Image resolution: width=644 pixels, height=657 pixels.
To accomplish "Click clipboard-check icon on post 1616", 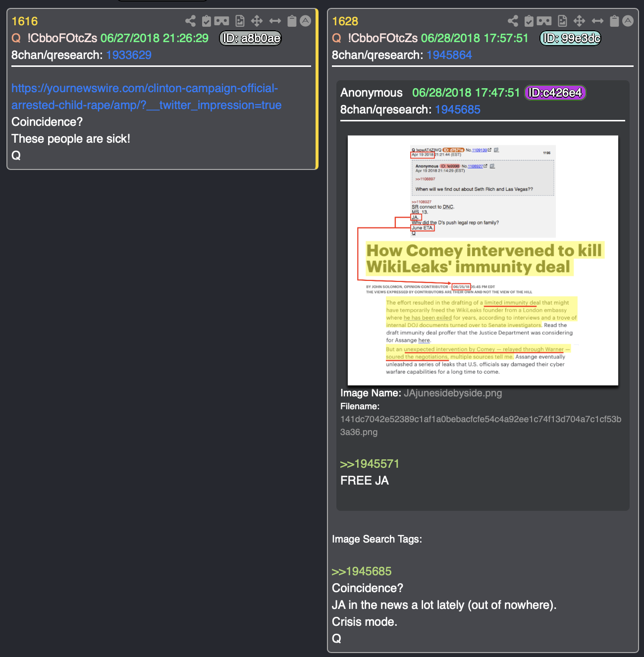I will click(207, 21).
